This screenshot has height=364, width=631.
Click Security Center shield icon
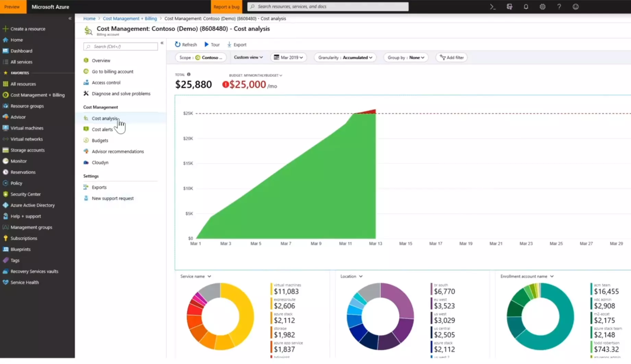tap(5, 194)
